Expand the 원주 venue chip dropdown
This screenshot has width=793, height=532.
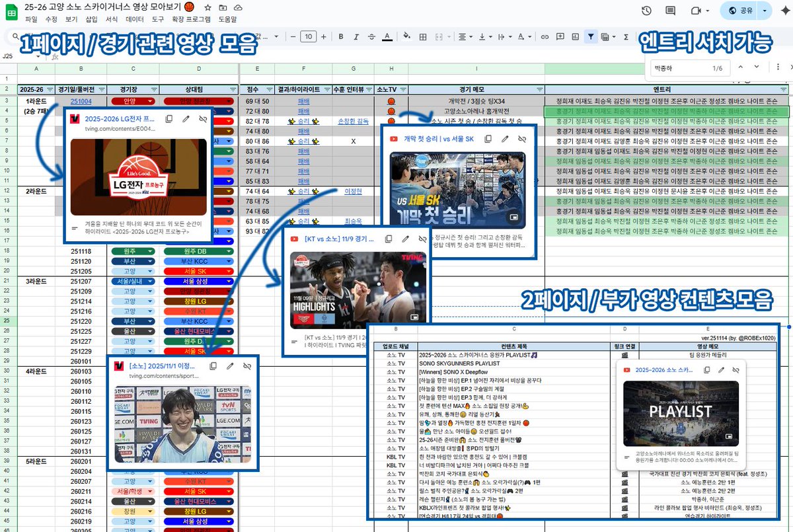(x=150, y=252)
